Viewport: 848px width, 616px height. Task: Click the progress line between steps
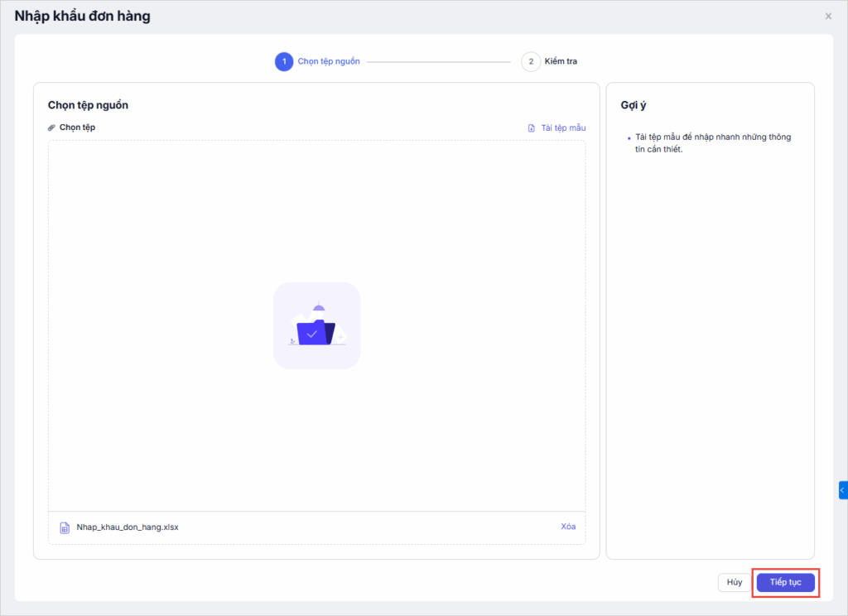pos(439,62)
